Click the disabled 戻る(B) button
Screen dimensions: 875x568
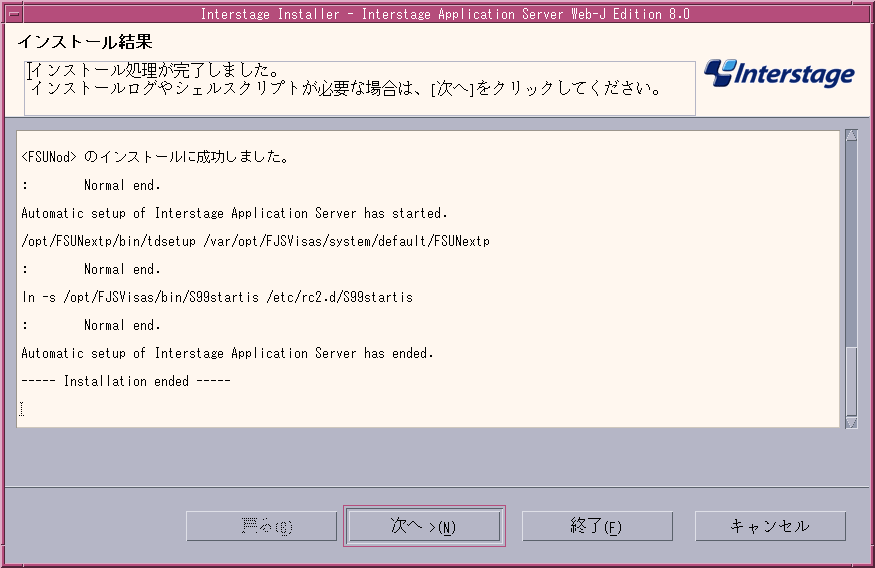pyautogui.click(x=262, y=526)
